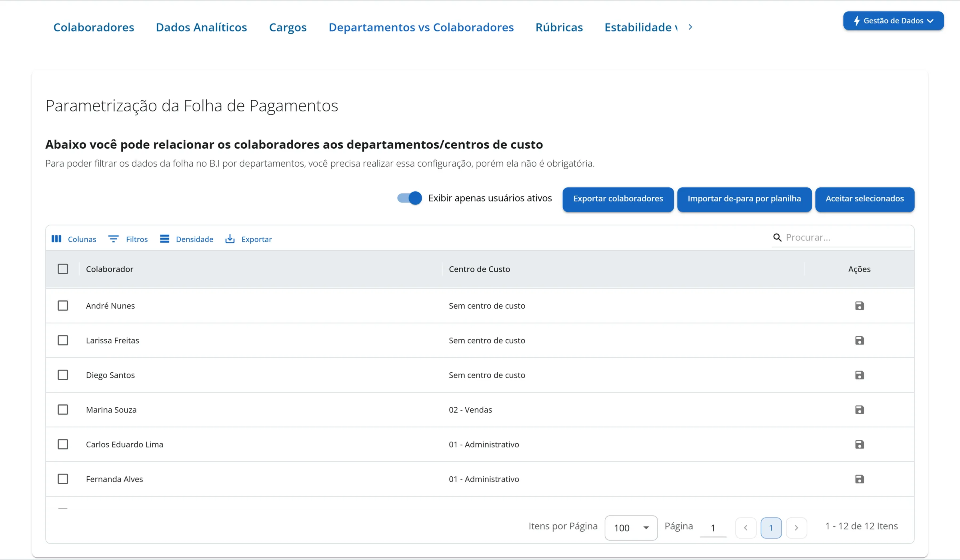Change table Densidade setting
The height and width of the screenshot is (560, 960).
pyautogui.click(x=186, y=239)
